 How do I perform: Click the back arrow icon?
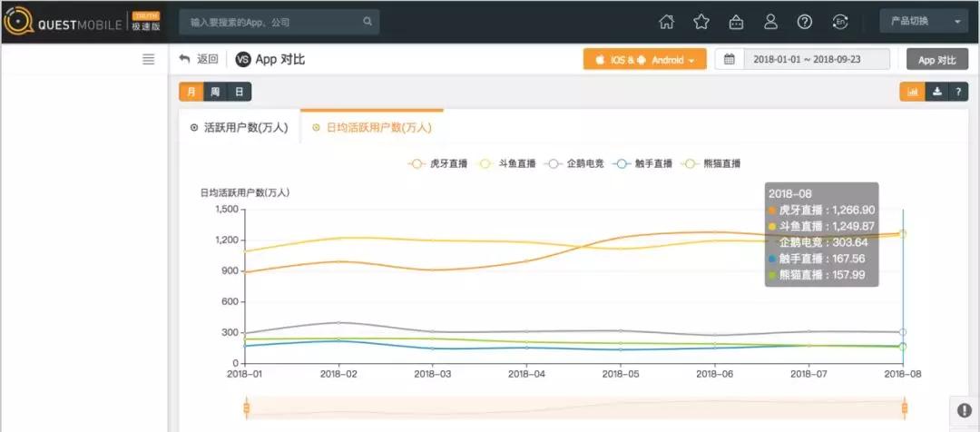(184, 59)
